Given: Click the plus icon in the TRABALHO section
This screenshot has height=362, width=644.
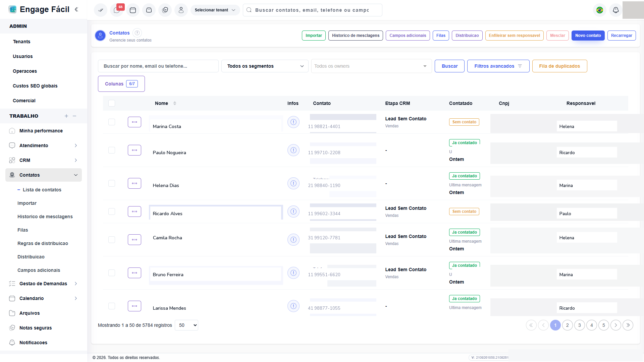Looking at the screenshot, I should (66, 116).
